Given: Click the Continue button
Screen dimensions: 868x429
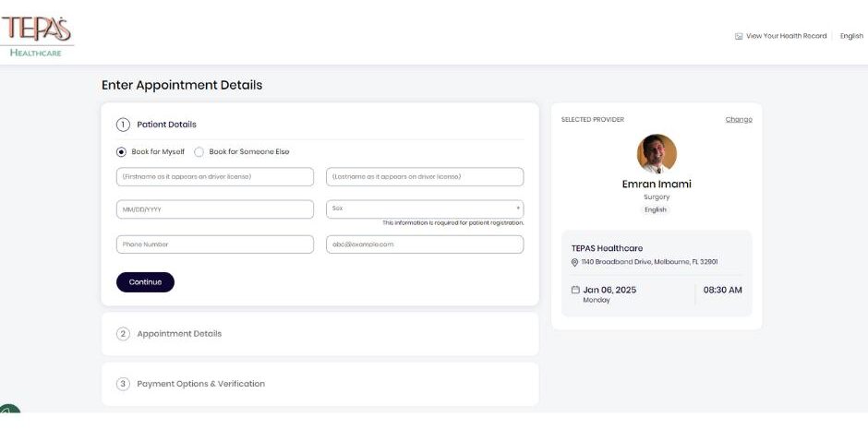Looking at the screenshot, I should [x=145, y=282].
